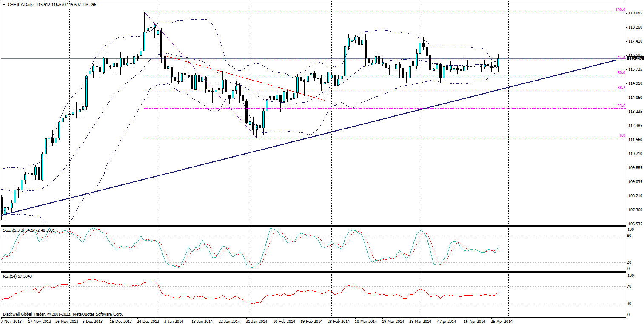Pick the 23.6 Fibonacci level label
644x325 pixels.
621,106
